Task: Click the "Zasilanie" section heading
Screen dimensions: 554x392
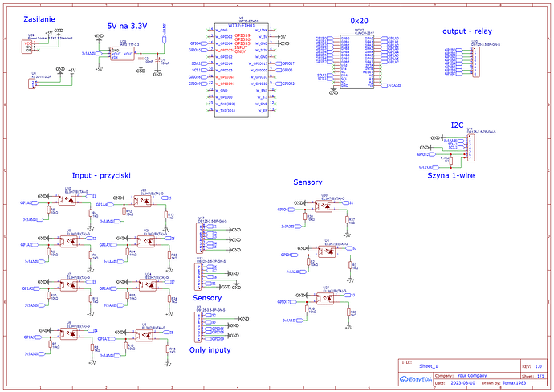Action: pos(39,19)
